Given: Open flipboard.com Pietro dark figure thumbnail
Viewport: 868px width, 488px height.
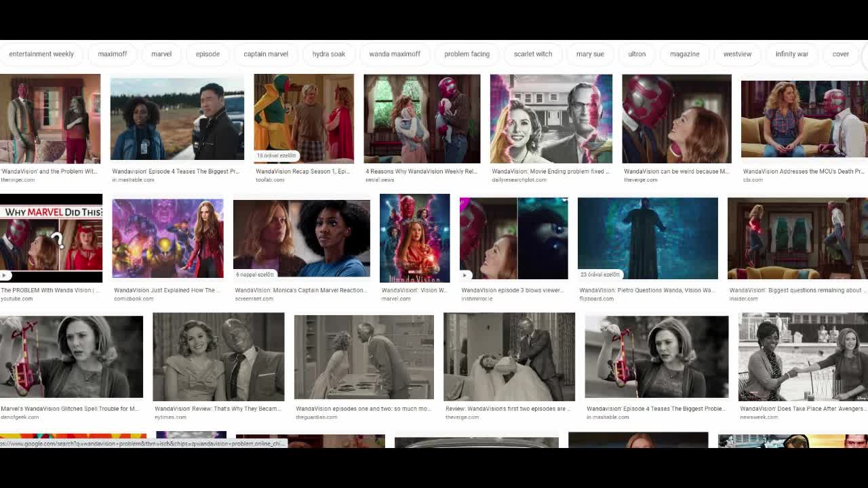Looking at the screenshot, I should pos(648,238).
